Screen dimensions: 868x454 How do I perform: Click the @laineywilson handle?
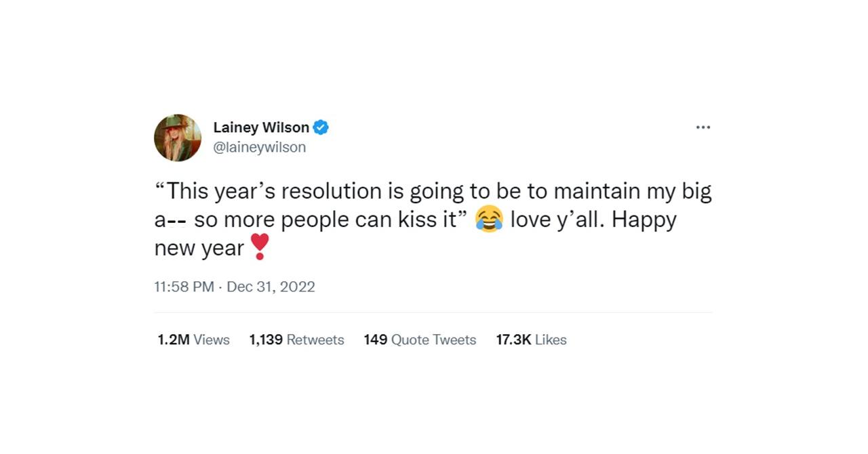(x=260, y=147)
